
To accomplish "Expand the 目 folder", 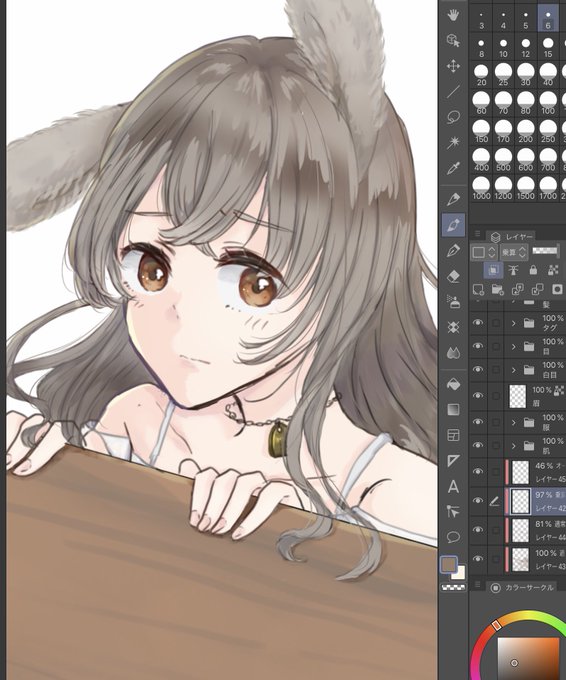I will tap(514, 347).
